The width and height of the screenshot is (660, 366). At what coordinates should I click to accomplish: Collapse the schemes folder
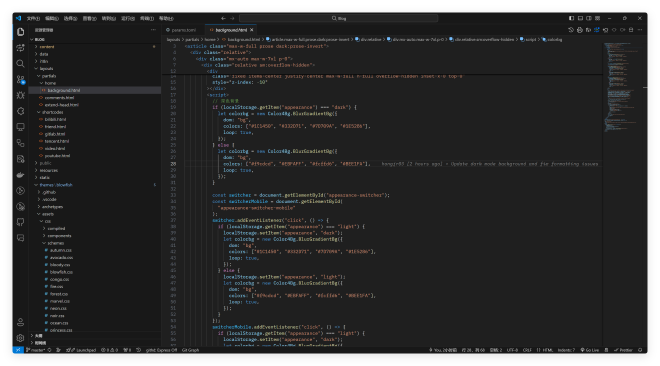95,243
